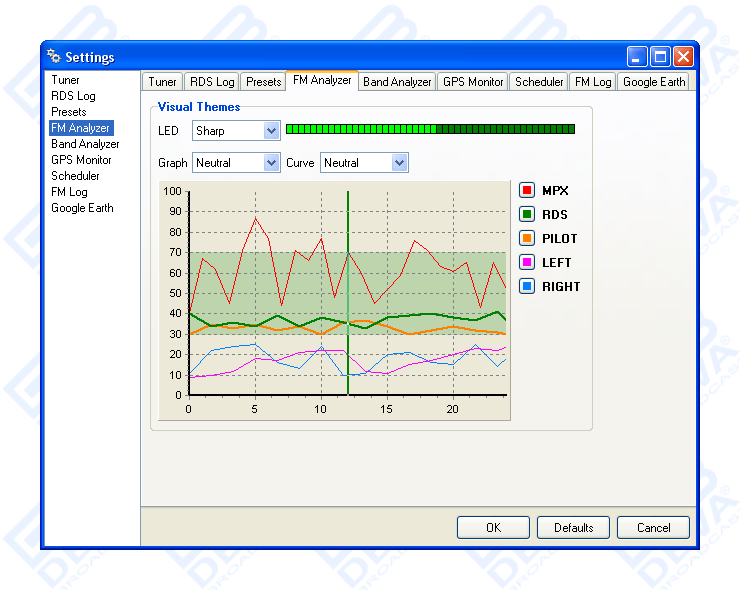Click the Cancel button
The width and height of the screenshot is (740, 590).
click(x=653, y=527)
